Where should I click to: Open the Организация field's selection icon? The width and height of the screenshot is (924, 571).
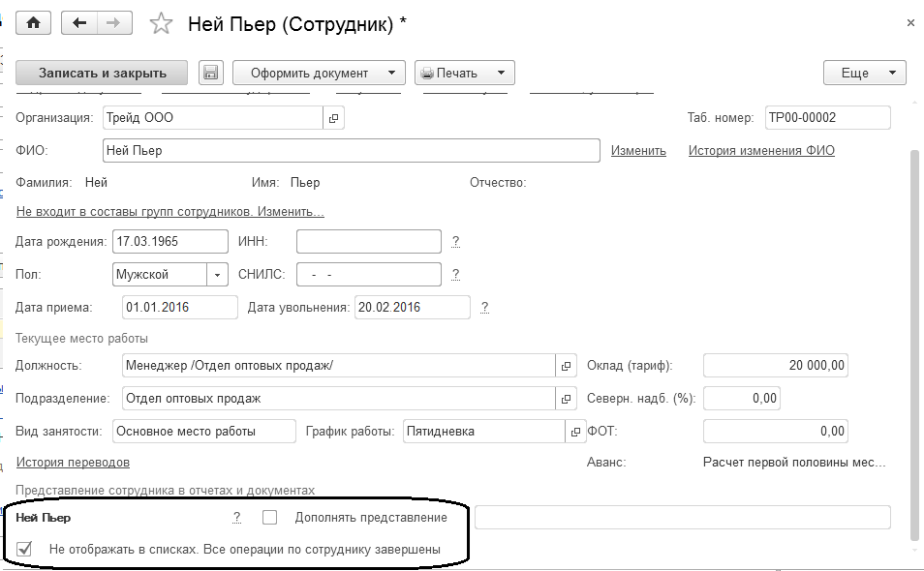tap(334, 118)
